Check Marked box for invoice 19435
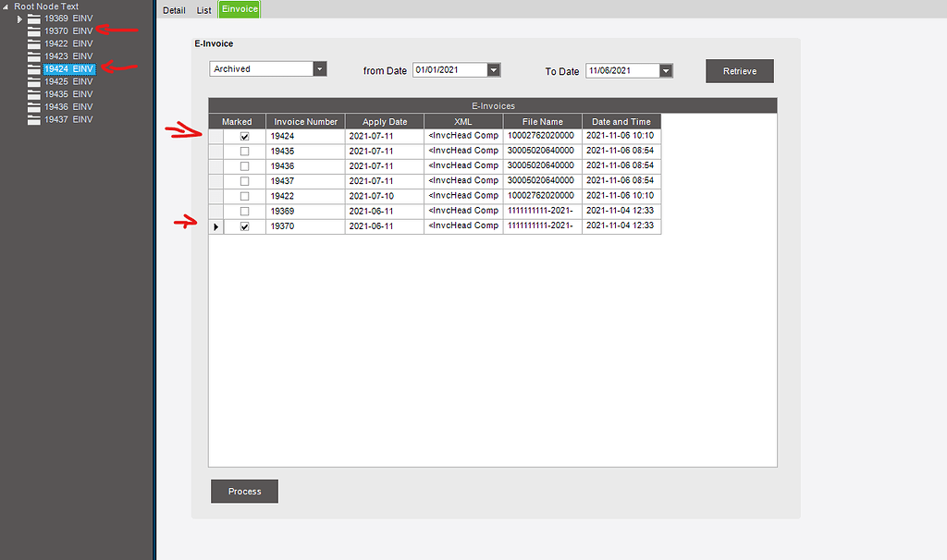947x560 pixels. 244,152
